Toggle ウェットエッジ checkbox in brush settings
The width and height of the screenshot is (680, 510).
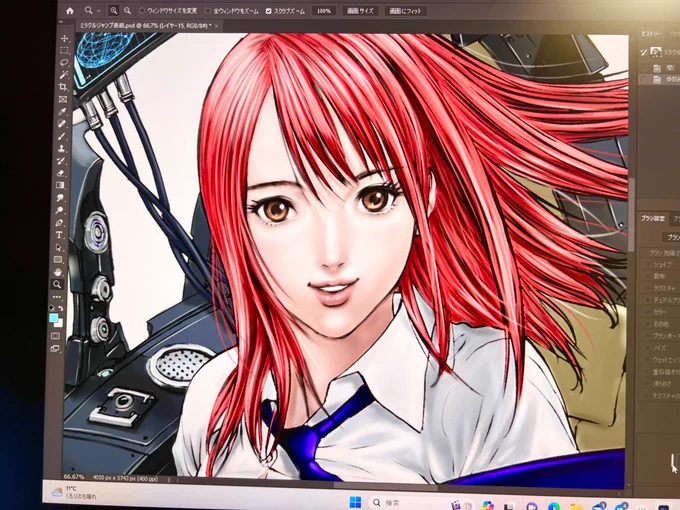point(648,360)
